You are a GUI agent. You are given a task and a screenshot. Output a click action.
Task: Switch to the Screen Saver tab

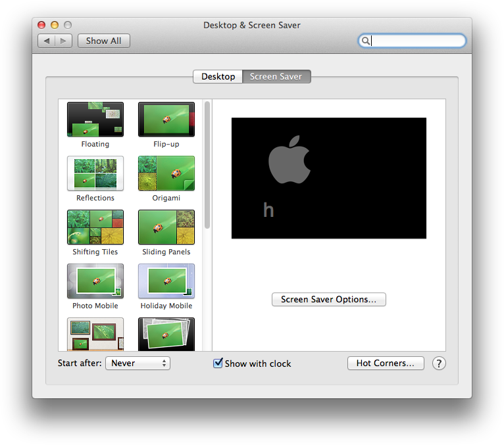pyautogui.click(x=276, y=77)
